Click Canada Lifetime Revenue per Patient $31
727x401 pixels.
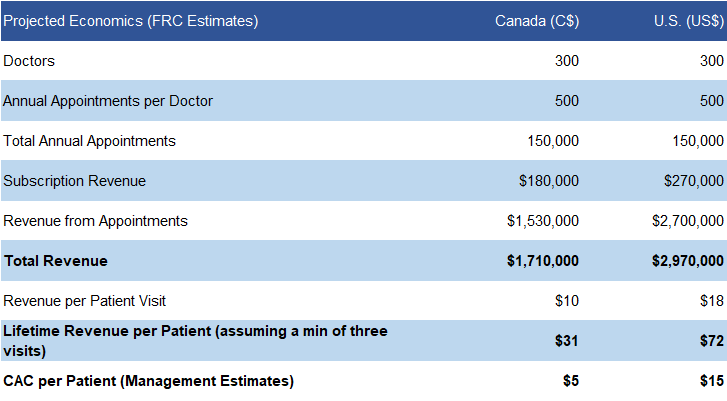pos(567,341)
